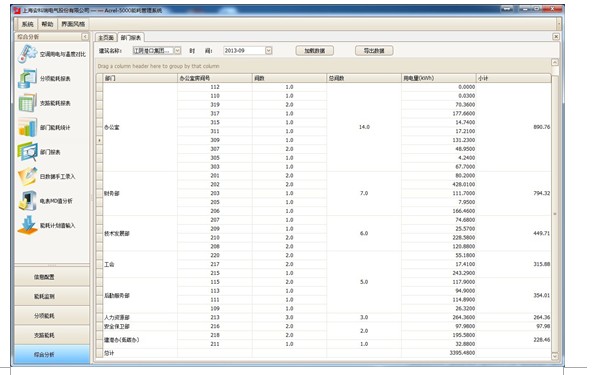Image resolution: width=599 pixels, height=375 pixels.
Task: Select the 技术发展部 department cell
Action: click(x=140, y=233)
